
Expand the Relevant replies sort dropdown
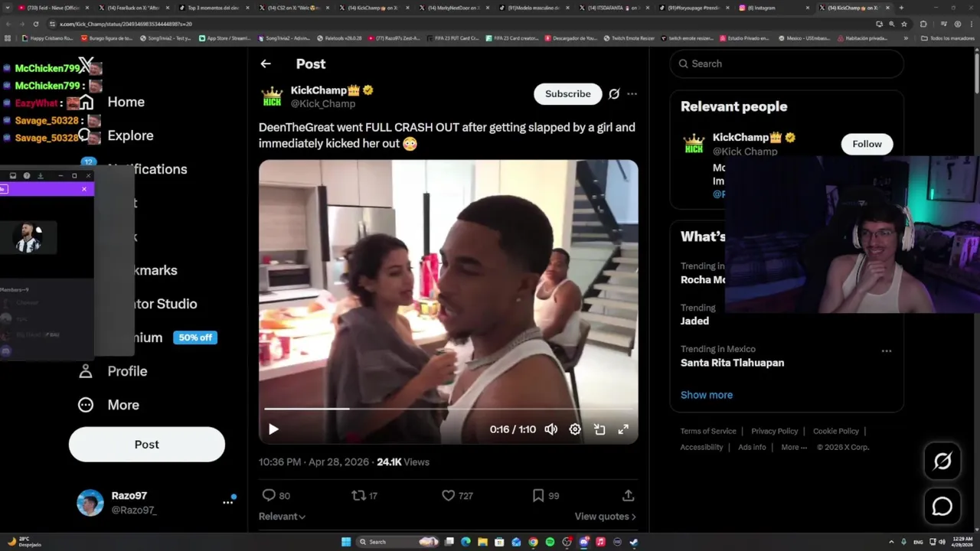point(282,517)
